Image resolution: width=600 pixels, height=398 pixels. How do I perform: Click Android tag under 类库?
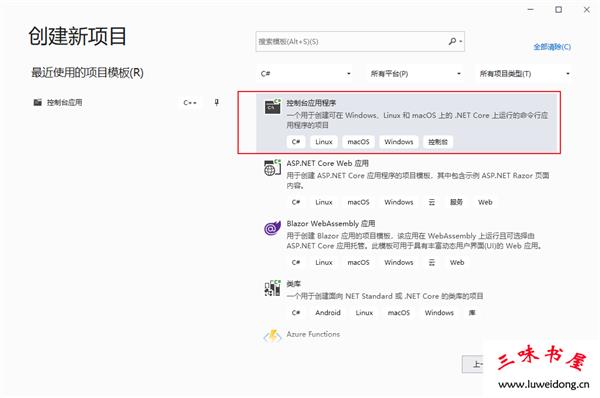(328, 313)
